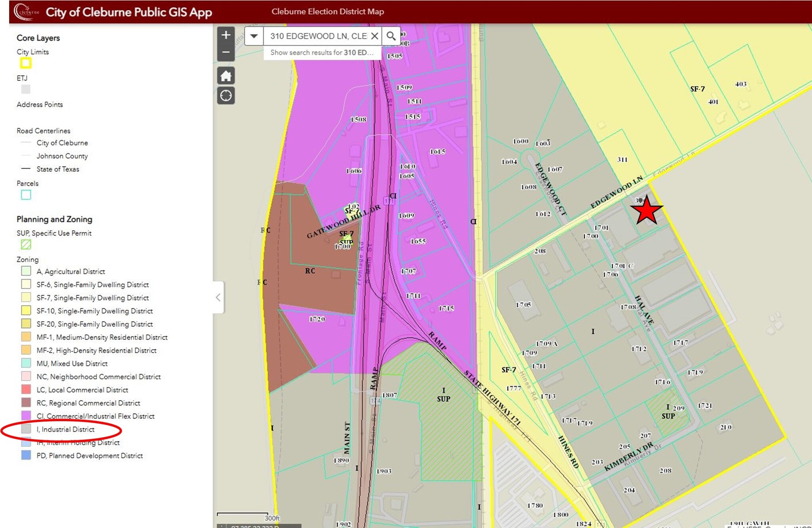Click the PD, Planned Development District blue swatch
This screenshot has width=812, height=528.
click(26, 455)
